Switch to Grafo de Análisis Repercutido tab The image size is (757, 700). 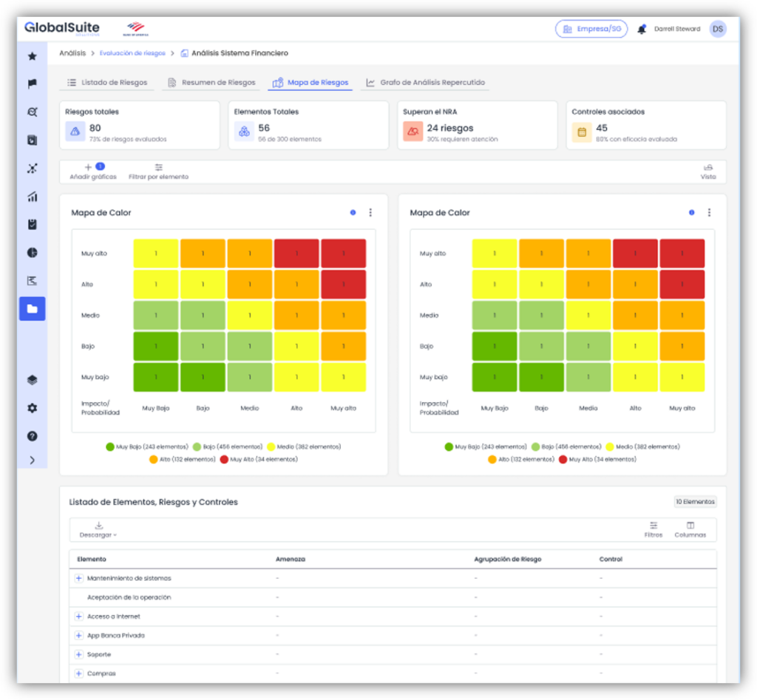coord(426,83)
